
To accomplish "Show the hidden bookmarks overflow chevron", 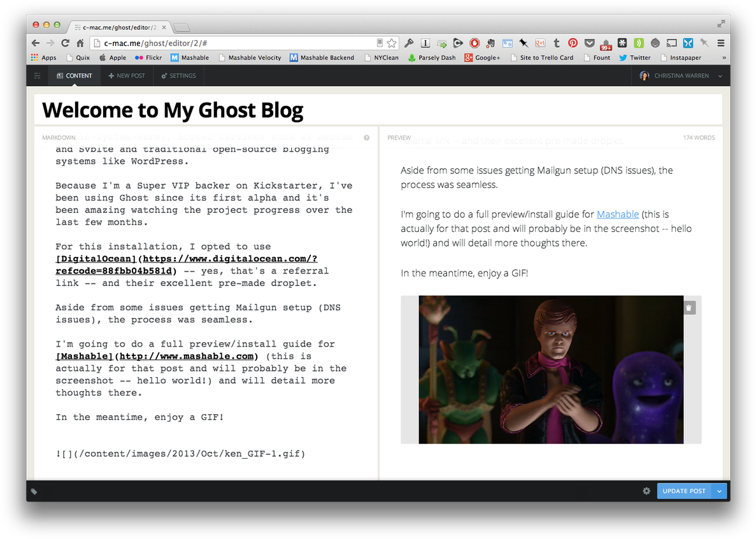I will coord(724,58).
